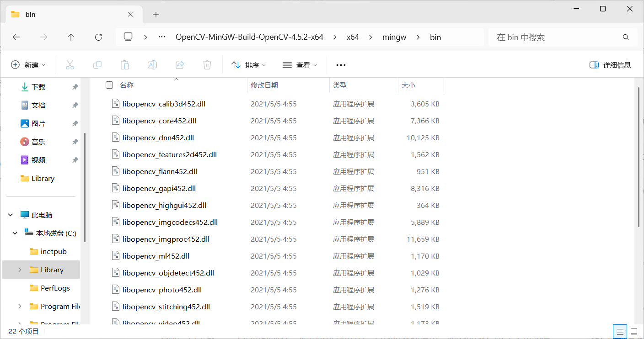
Task: Open the 排序 sort dropdown
Action: pos(248,65)
